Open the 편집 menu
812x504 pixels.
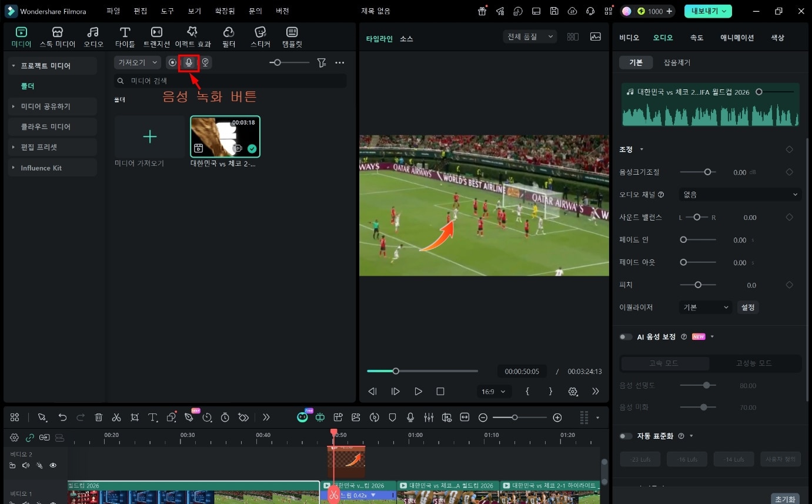[141, 11]
